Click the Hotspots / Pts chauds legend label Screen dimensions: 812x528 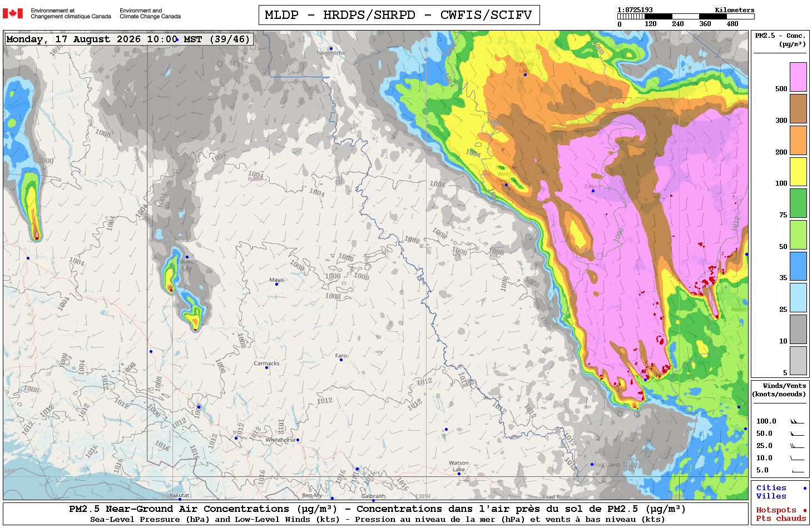[781, 514]
